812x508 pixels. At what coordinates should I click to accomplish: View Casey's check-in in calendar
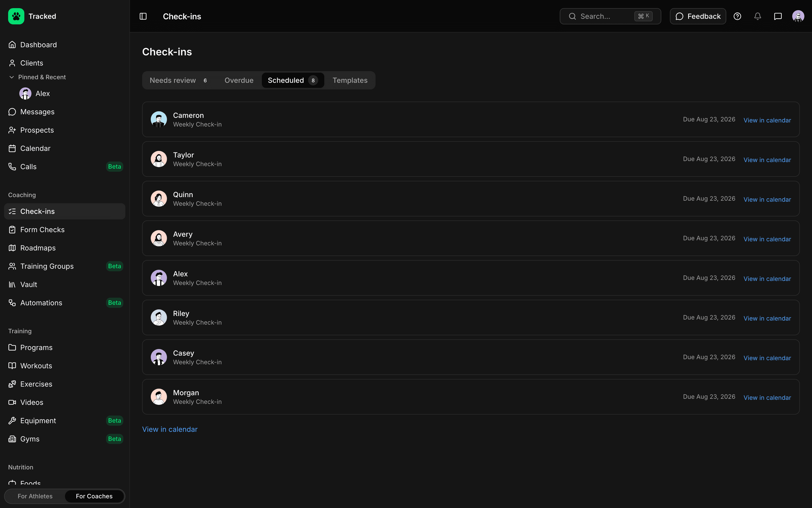coord(767,358)
